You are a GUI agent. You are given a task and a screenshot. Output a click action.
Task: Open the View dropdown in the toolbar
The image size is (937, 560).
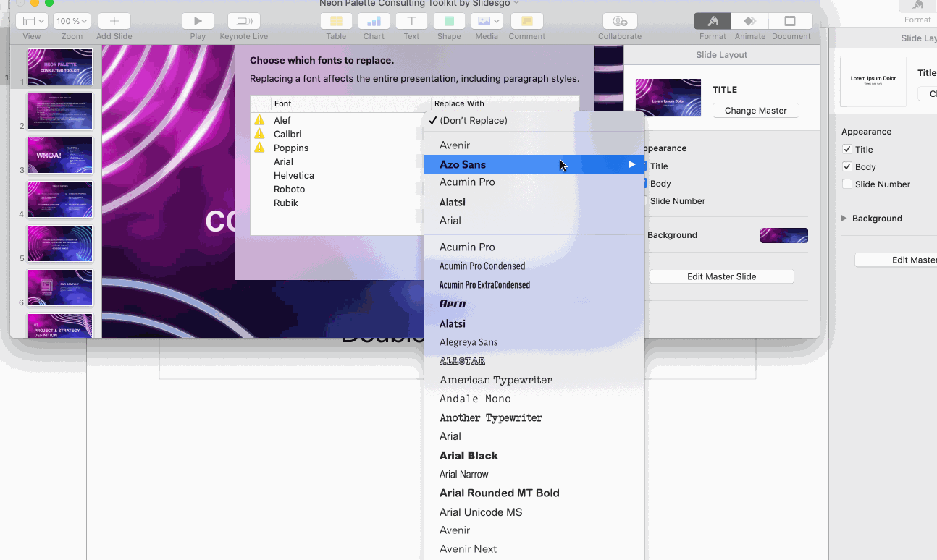[31, 22]
